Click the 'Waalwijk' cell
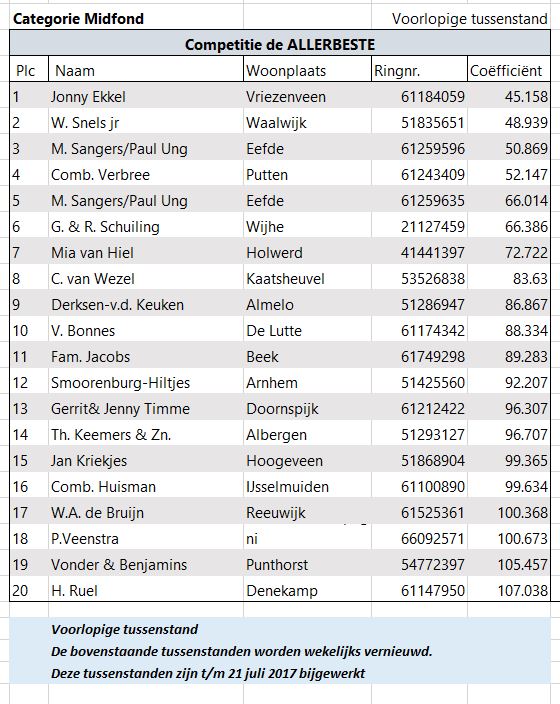Viewport: 560px width, 704px height. [307, 123]
